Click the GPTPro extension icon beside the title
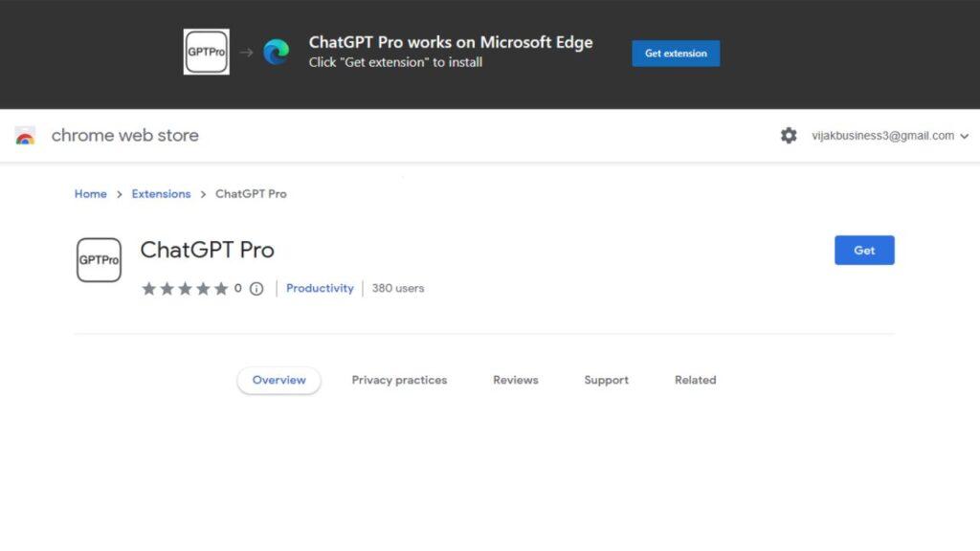Viewport: 980px width, 551px height. pos(99,260)
